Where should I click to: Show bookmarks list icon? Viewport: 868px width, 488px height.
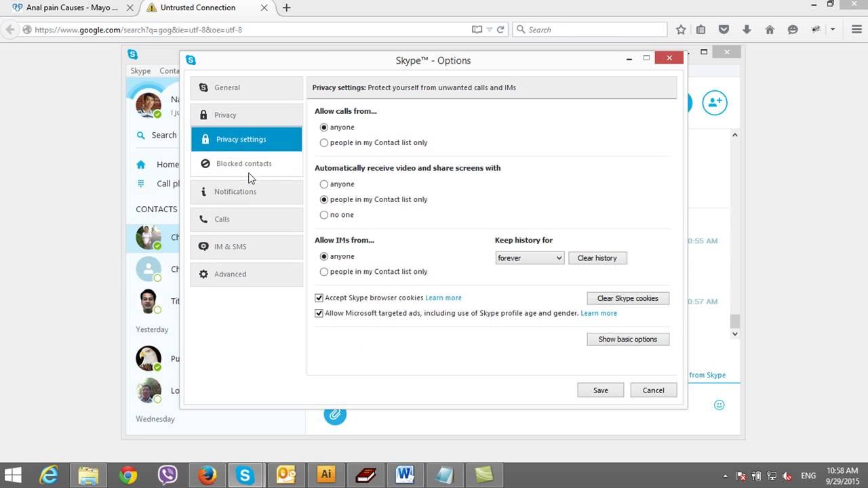click(x=701, y=30)
